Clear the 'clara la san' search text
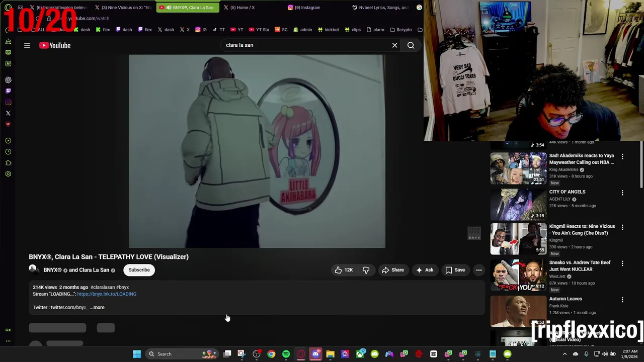The image size is (644, 362). (x=394, y=45)
